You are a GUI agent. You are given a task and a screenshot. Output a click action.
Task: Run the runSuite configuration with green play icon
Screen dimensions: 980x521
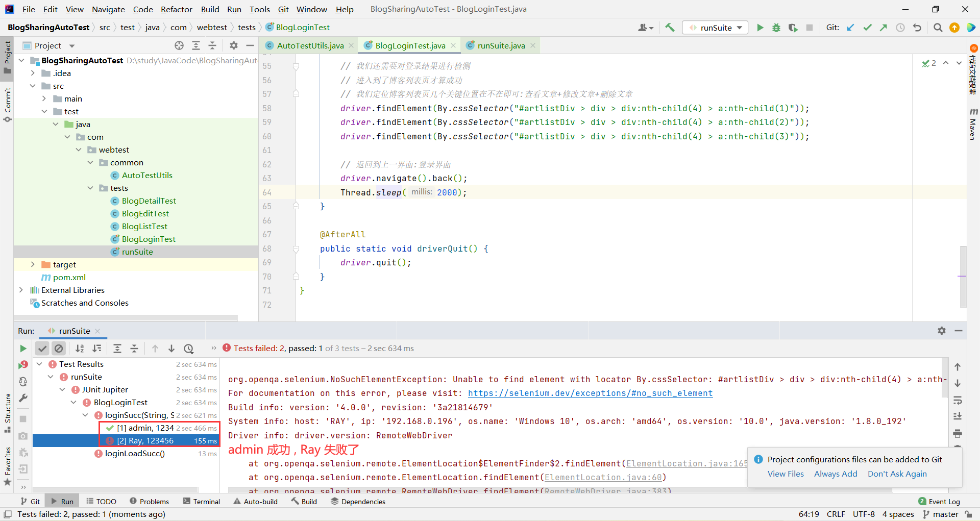(x=760, y=28)
